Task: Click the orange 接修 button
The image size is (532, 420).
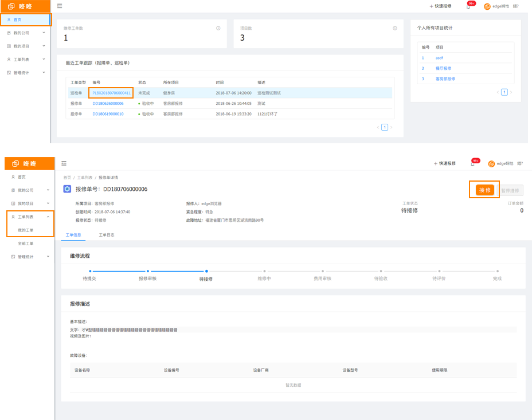Action: (x=484, y=190)
